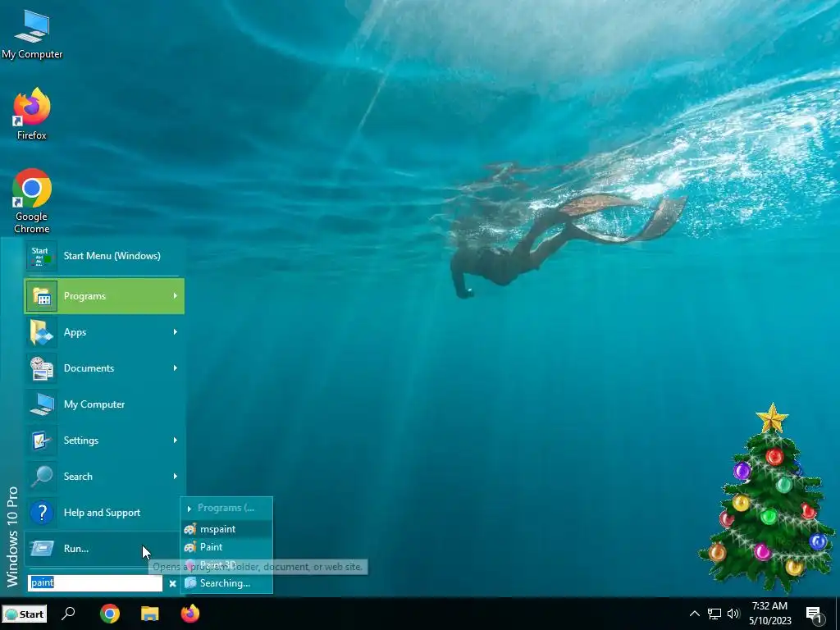Open the Apps menu item
The image size is (840, 630).
(x=104, y=332)
